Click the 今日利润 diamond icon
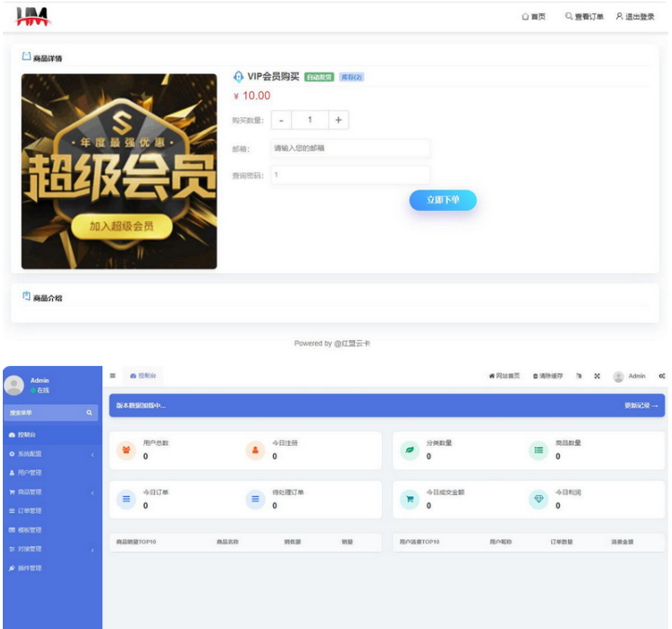 (x=538, y=499)
